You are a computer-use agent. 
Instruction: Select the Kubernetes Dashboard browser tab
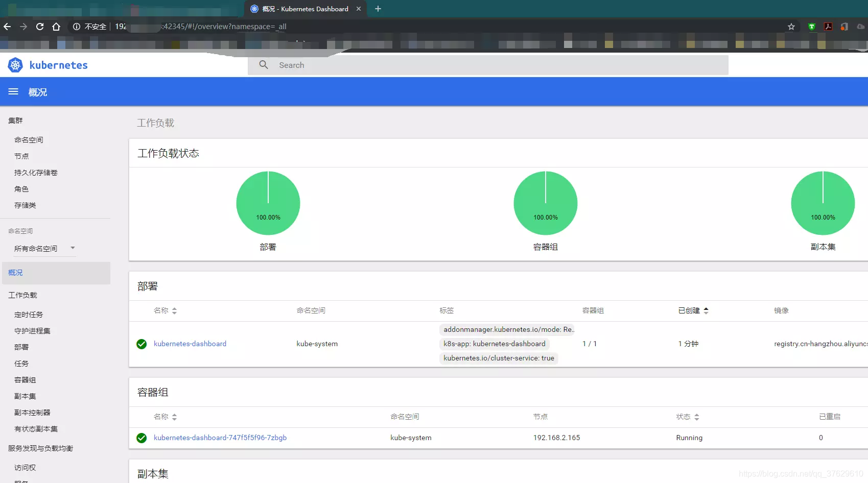(305, 9)
